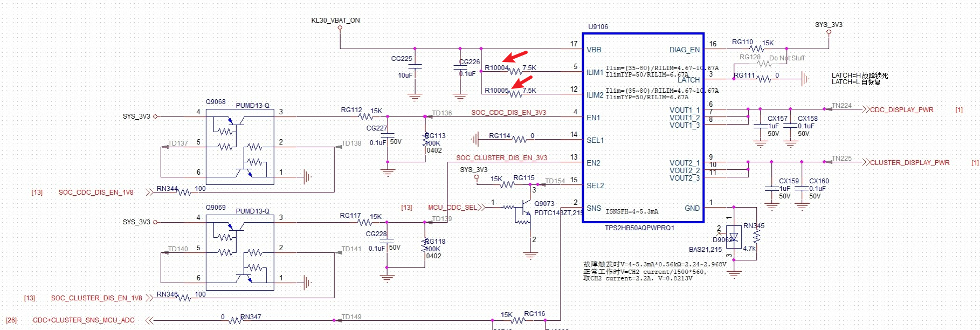Click the CDC+CLUSTER_SNS_MCU_ADC off-page connector arrow
This screenshot has height=330, width=980.
pyautogui.click(x=149, y=320)
